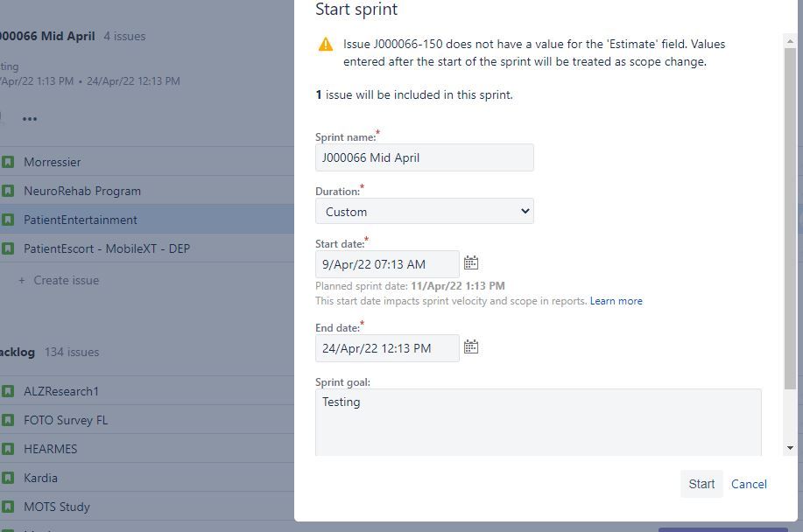Select the FOTO Survey FL issue
Image resolution: width=803 pixels, height=532 pixels.
(x=147, y=420)
